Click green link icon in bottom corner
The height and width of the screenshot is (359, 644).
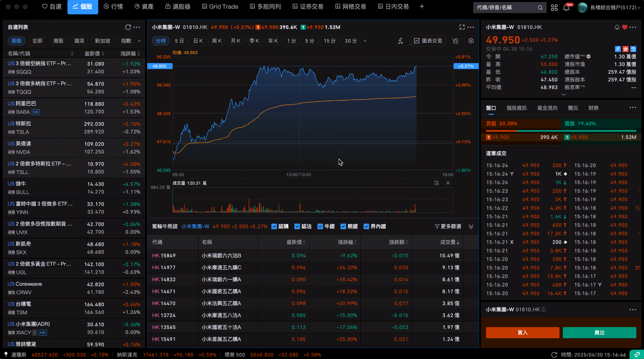[x=637, y=354]
